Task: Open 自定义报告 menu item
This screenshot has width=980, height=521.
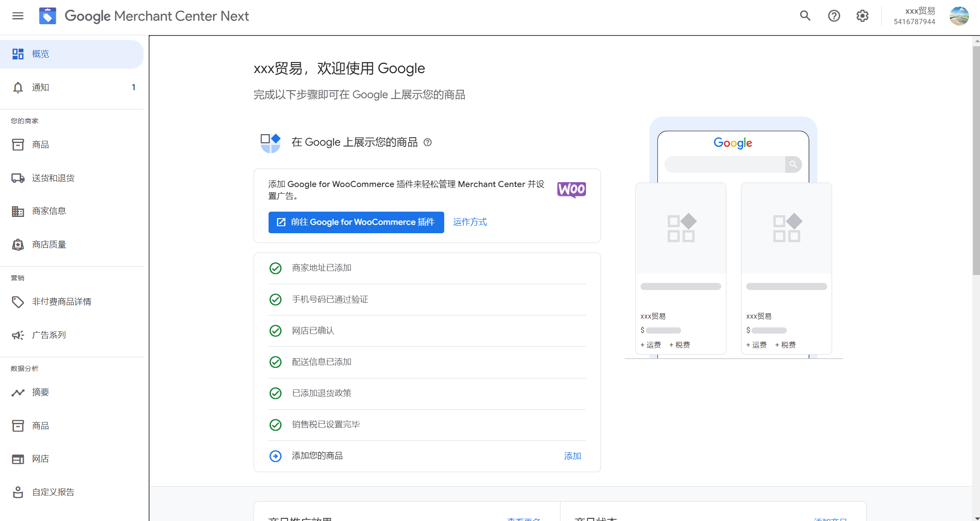Action: click(x=72, y=492)
